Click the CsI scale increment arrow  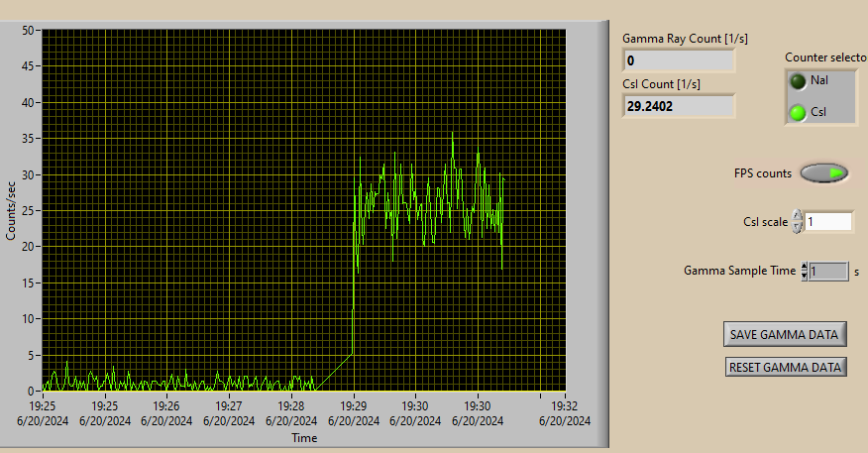pos(797,216)
